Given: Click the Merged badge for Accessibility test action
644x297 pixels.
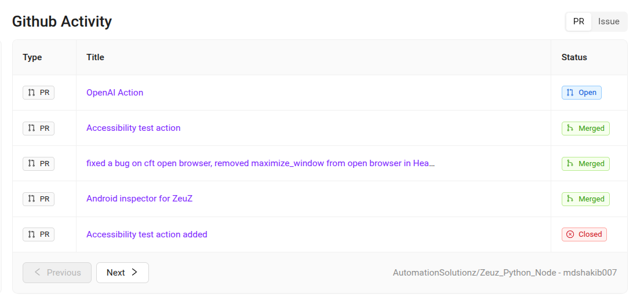Looking at the screenshot, I should pos(585,129).
